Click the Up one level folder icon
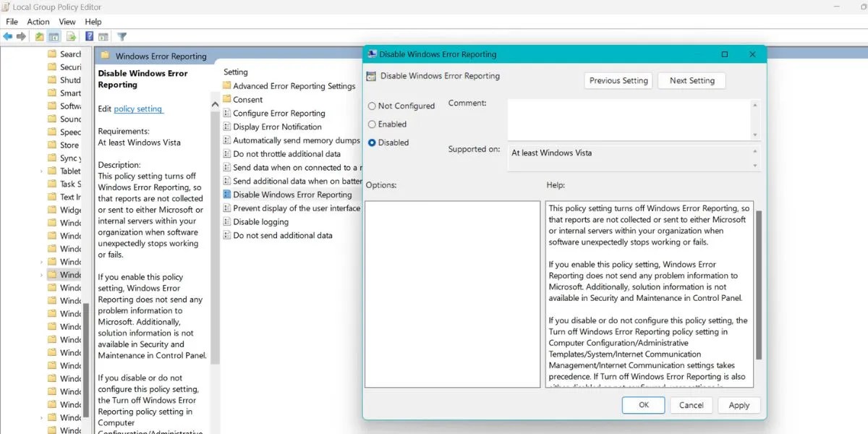Screen dimensions: 868x434 pyautogui.click(x=38, y=37)
